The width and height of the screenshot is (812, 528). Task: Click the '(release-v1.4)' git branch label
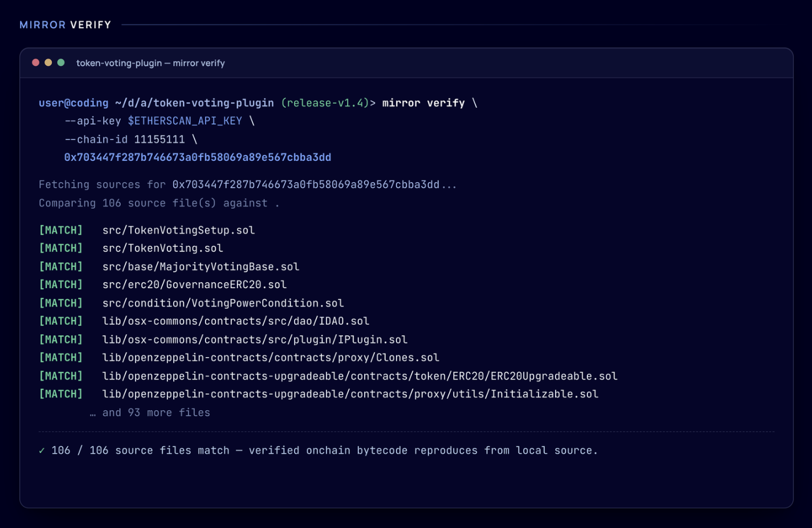(x=325, y=103)
